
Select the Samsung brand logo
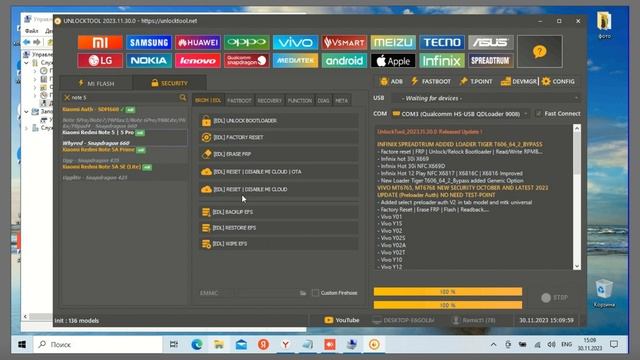click(149, 42)
